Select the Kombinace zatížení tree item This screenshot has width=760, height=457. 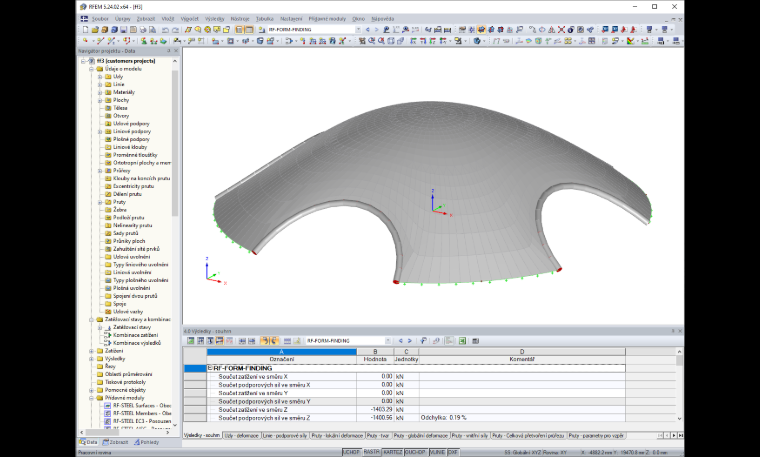coord(135,335)
